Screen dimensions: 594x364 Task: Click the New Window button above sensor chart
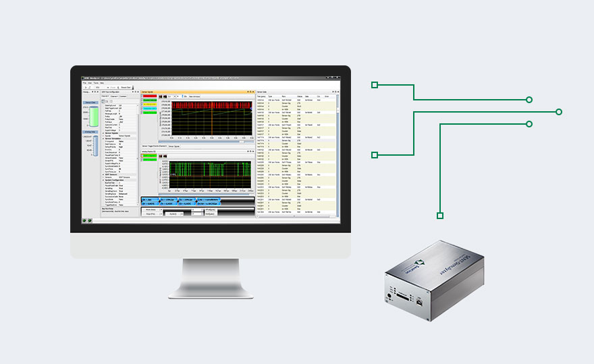click(194, 96)
